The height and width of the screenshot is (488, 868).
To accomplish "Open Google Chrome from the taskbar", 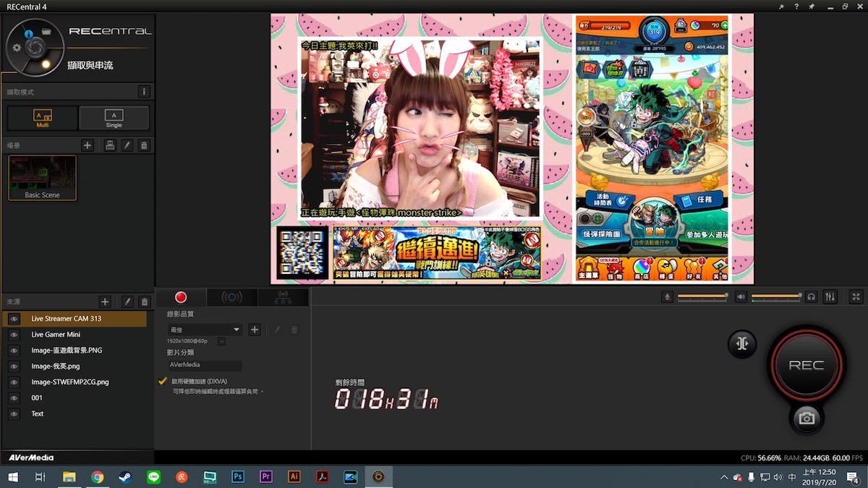I will tap(97, 477).
